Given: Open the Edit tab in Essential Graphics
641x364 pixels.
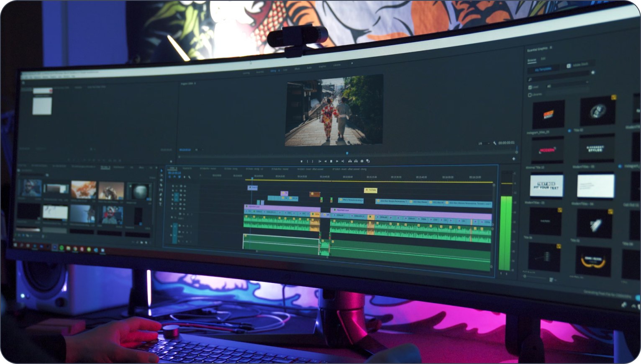Looking at the screenshot, I should (543, 59).
